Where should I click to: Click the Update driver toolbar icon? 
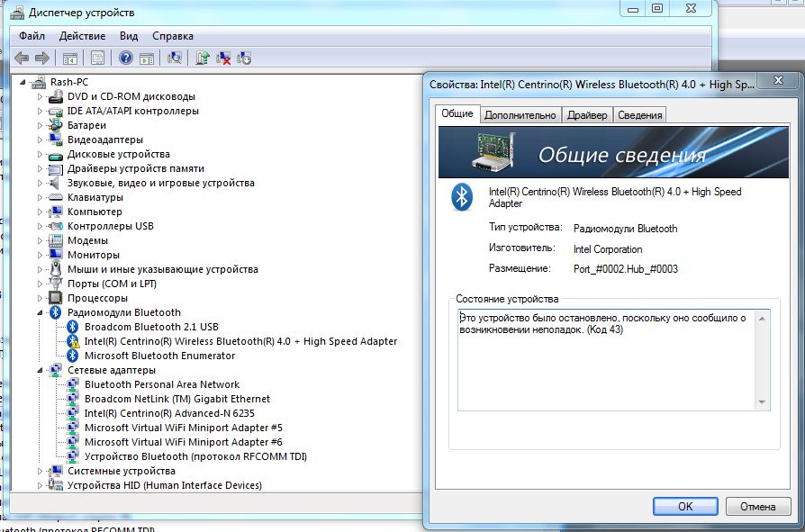pos(203,59)
